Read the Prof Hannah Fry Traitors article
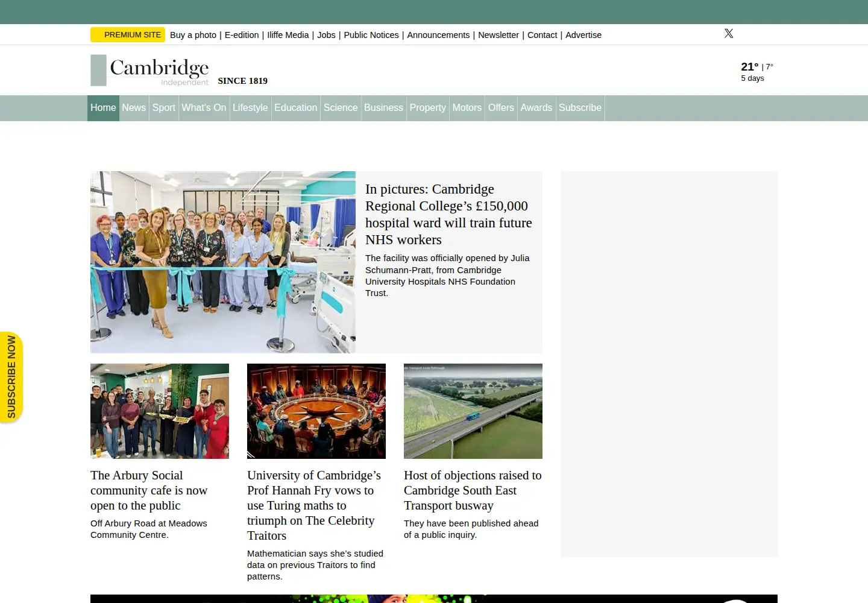Image resolution: width=868 pixels, height=603 pixels. pos(314,505)
